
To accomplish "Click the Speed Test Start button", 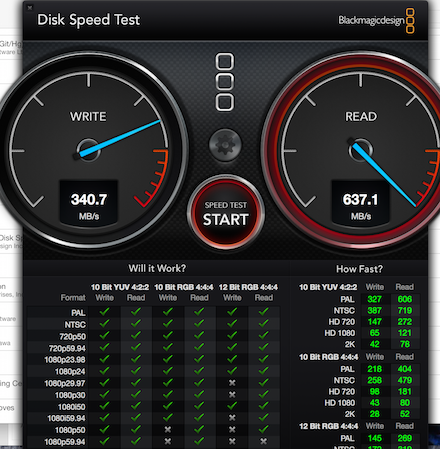I will coord(226,213).
